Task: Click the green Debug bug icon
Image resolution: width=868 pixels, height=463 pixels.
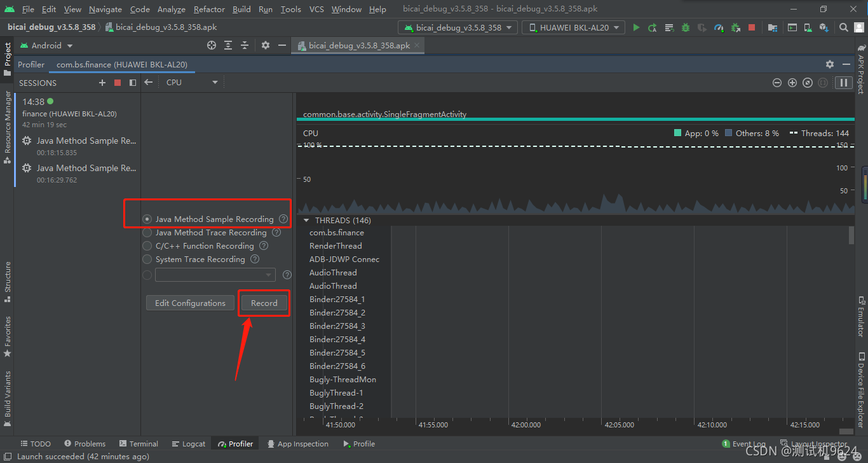Action: pos(686,28)
